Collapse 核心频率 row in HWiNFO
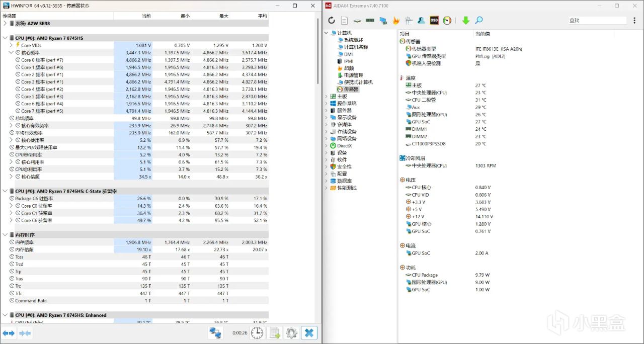 (11, 52)
